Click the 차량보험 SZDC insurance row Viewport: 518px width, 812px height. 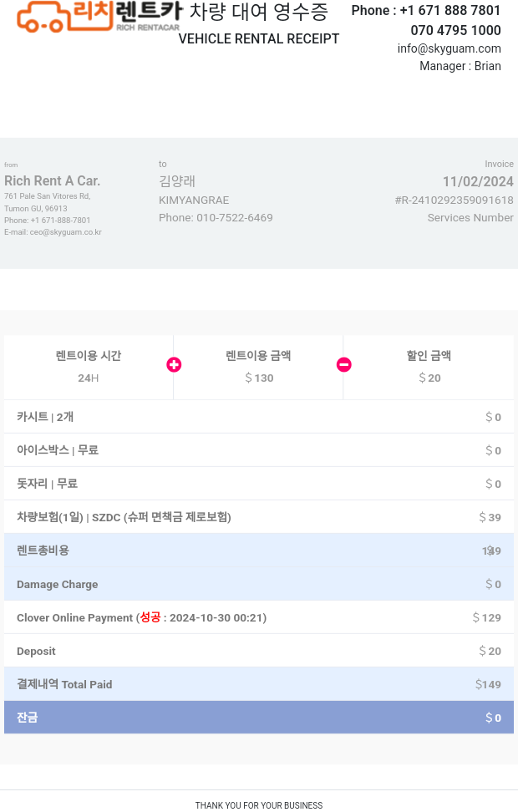tap(259, 517)
